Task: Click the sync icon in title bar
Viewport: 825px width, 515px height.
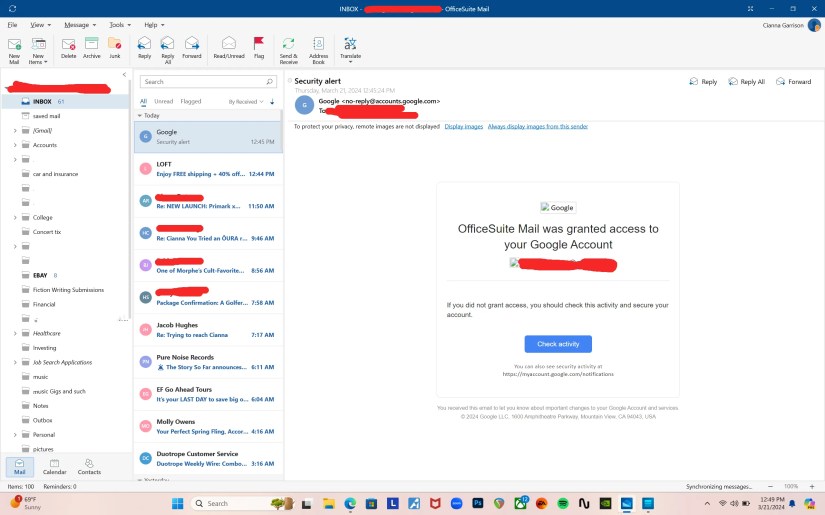Action: pyautogui.click(x=12, y=8)
